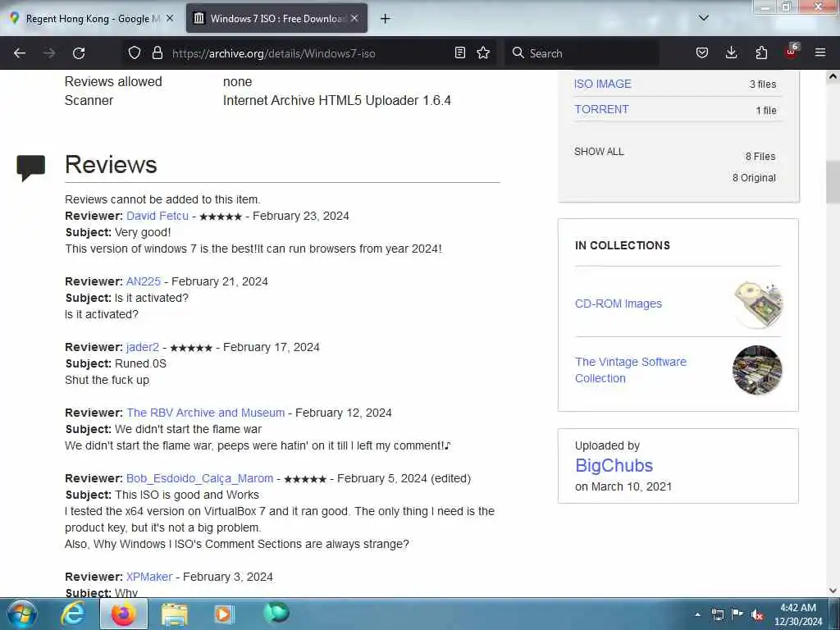Click the URL address field
Viewport: 840px width, 630px height.
(309, 53)
